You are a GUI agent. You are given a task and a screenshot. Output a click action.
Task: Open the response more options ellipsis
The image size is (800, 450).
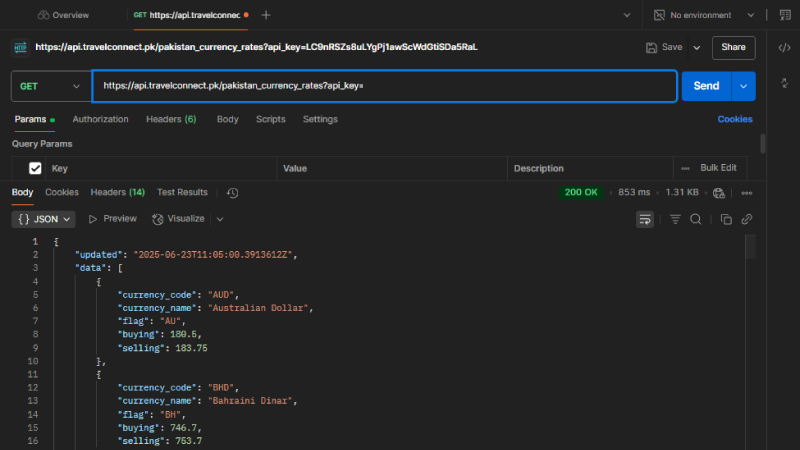(x=746, y=193)
